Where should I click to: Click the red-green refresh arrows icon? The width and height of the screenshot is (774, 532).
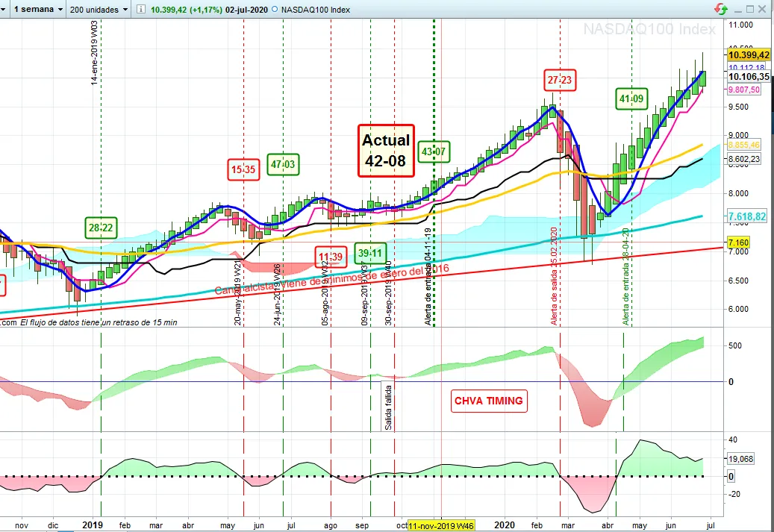click(x=721, y=9)
